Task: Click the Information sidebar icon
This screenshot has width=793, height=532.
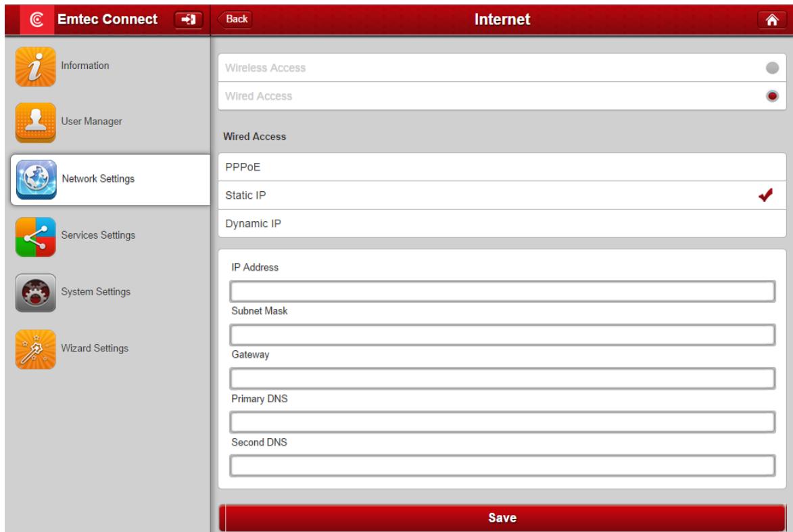Action: [34, 67]
